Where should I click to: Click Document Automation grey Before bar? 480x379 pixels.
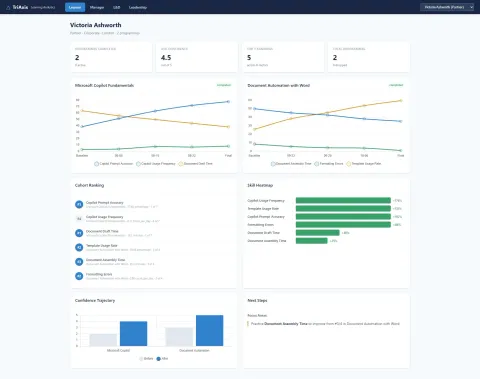pyautogui.click(x=179, y=337)
